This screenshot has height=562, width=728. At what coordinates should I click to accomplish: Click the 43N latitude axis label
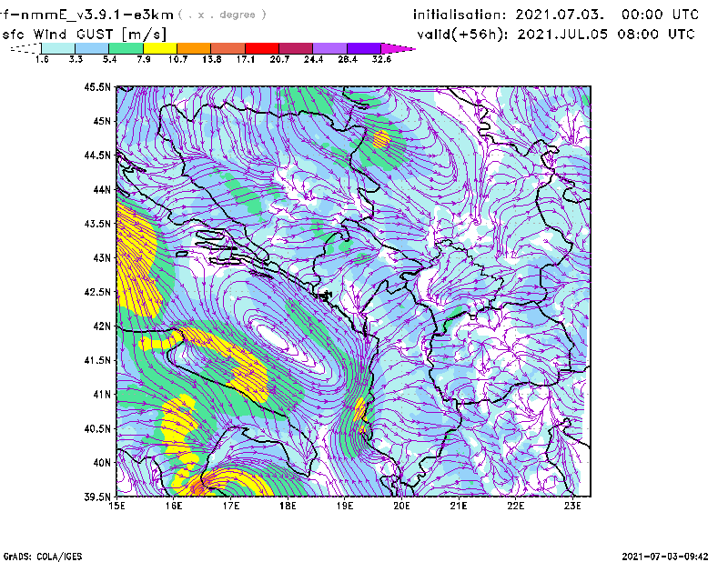(102, 257)
